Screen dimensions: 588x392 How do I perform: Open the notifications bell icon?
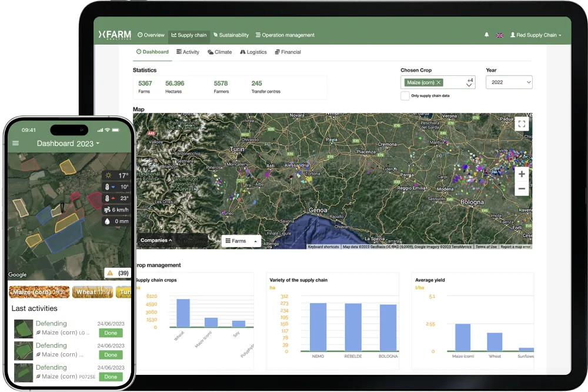point(486,35)
